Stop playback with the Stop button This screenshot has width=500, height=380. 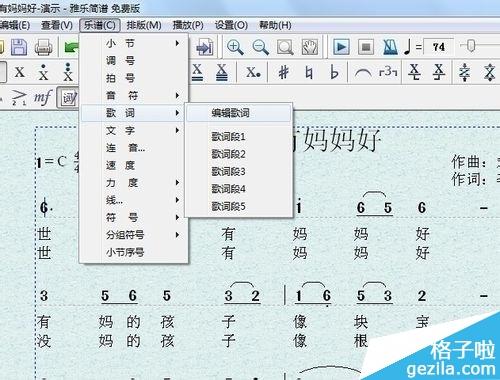366,47
